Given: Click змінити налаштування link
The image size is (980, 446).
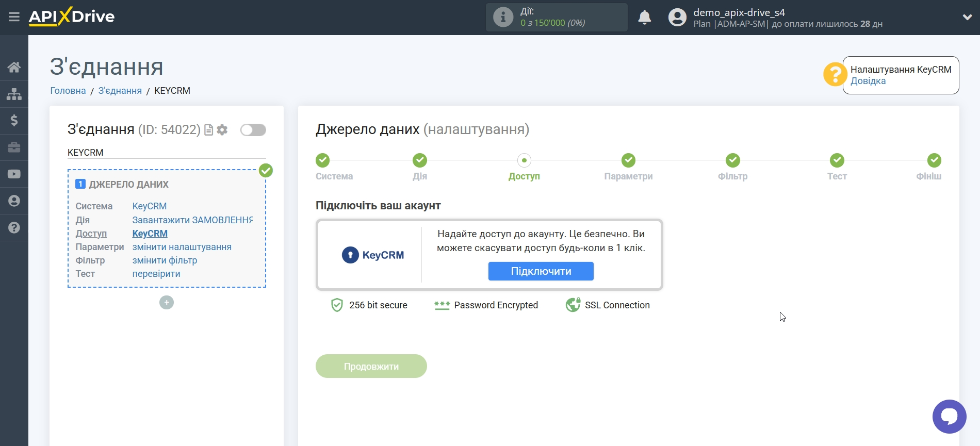Looking at the screenshot, I should pos(182,247).
